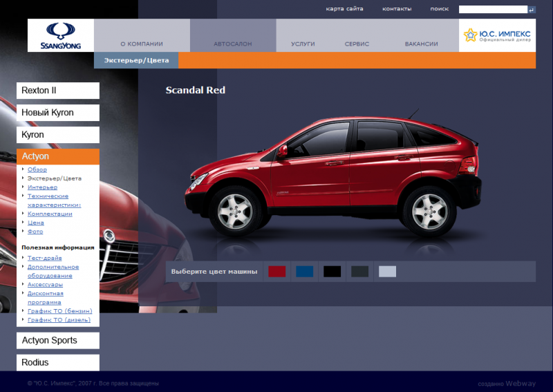Open the Интерьер link
This screenshot has height=392, width=553.
click(42, 187)
